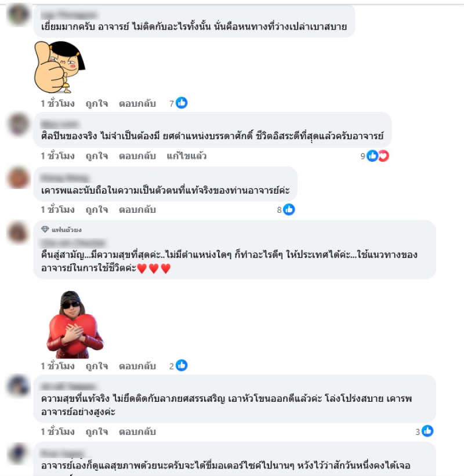Like the comment starting with คืนสู่สามัญ
Screen dimensions: 464x476
96,366
